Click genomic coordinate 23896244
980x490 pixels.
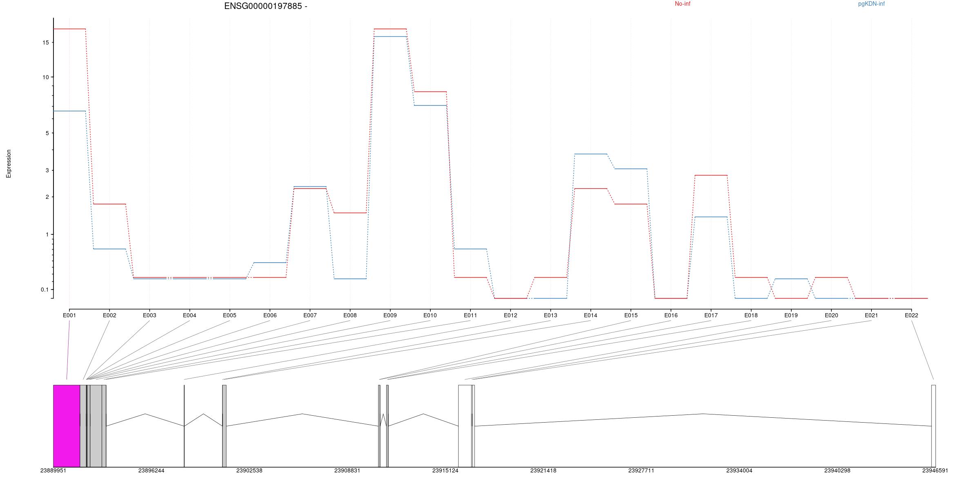click(151, 470)
